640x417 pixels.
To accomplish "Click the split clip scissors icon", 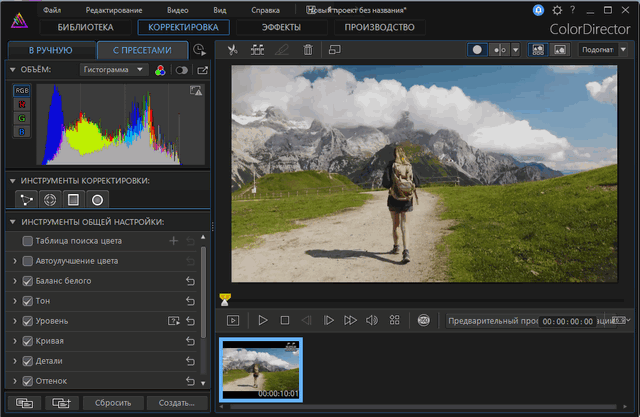I will pos(232,49).
